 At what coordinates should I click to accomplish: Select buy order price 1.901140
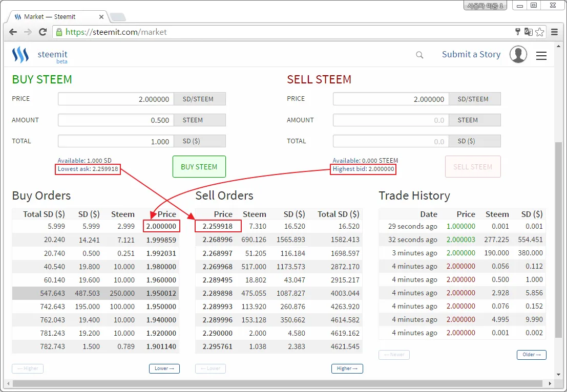point(161,346)
